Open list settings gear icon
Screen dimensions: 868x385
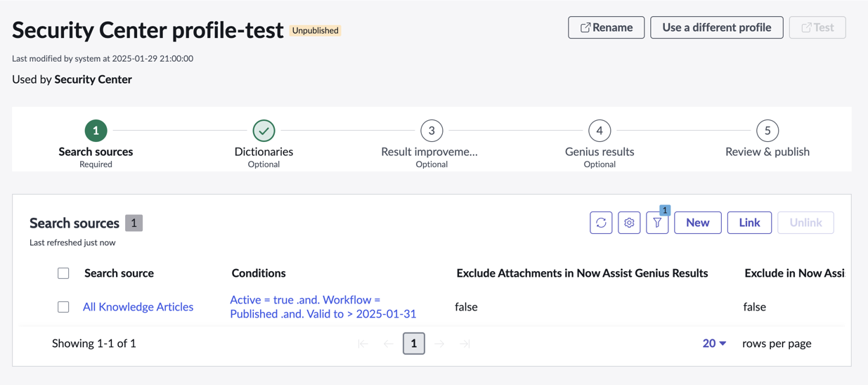629,223
